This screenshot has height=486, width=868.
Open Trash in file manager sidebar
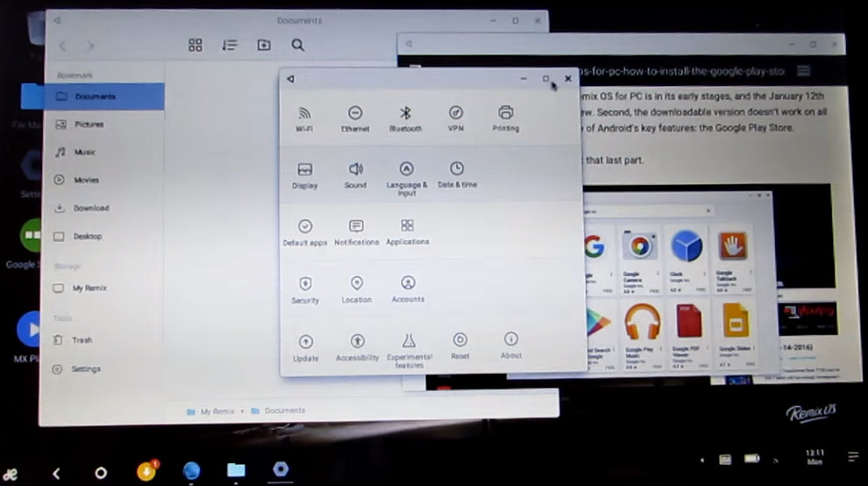(x=103, y=340)
